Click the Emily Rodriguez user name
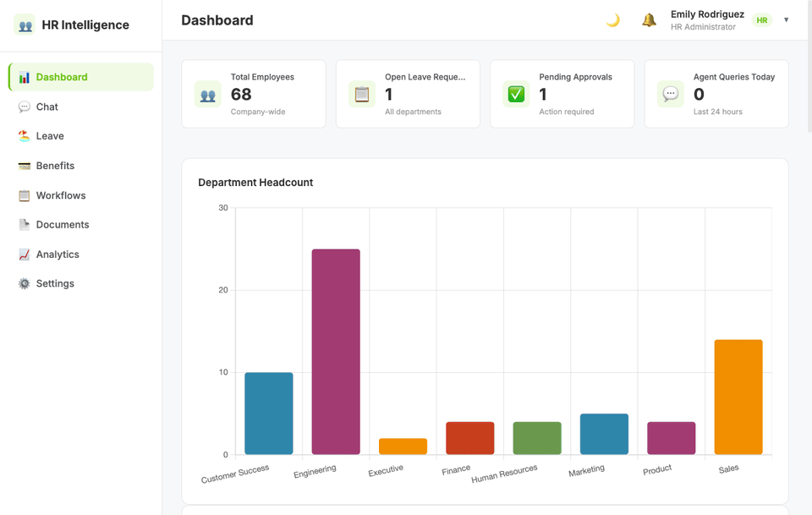The height and width of the screenshot is (515, 812). point(707,14)
